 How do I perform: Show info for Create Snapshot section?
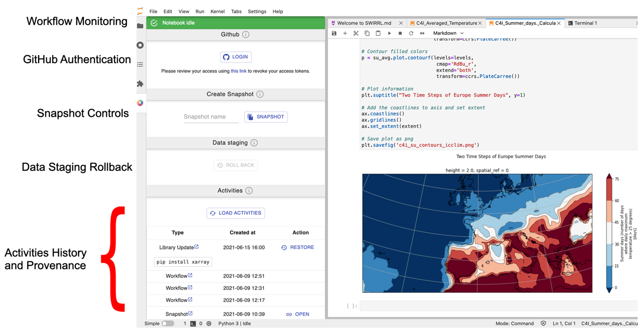260,95
